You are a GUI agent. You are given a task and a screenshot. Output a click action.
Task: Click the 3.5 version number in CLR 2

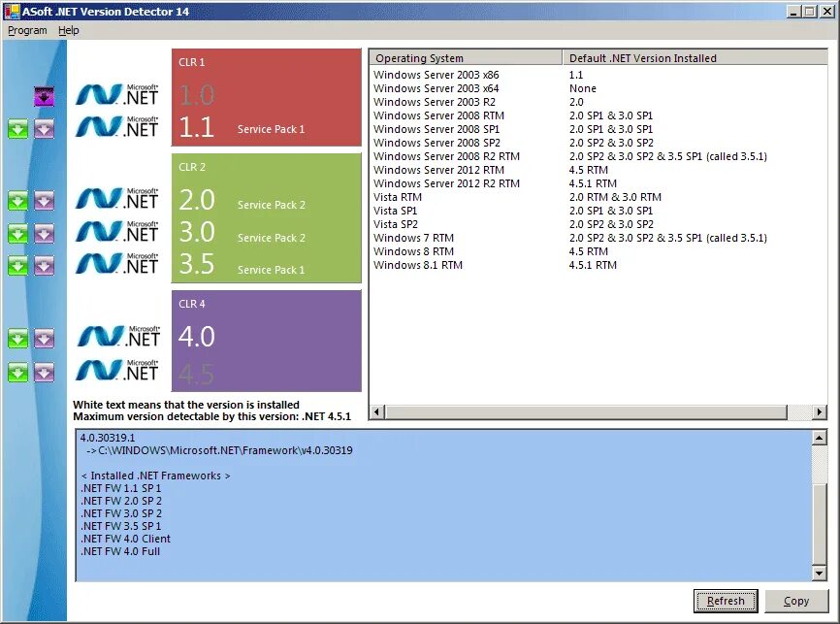pos(197,264)
